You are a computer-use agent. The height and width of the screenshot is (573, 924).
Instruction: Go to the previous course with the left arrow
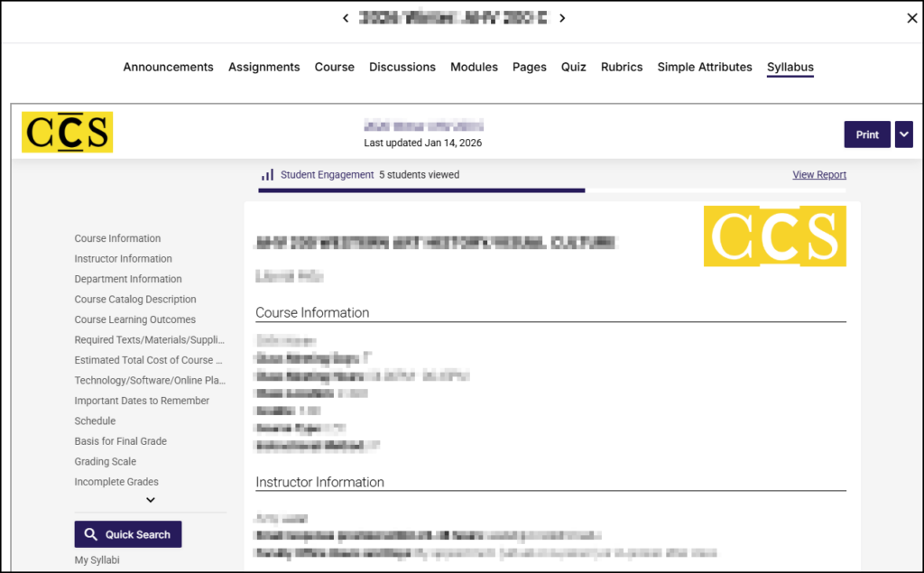tap(345, 17)
